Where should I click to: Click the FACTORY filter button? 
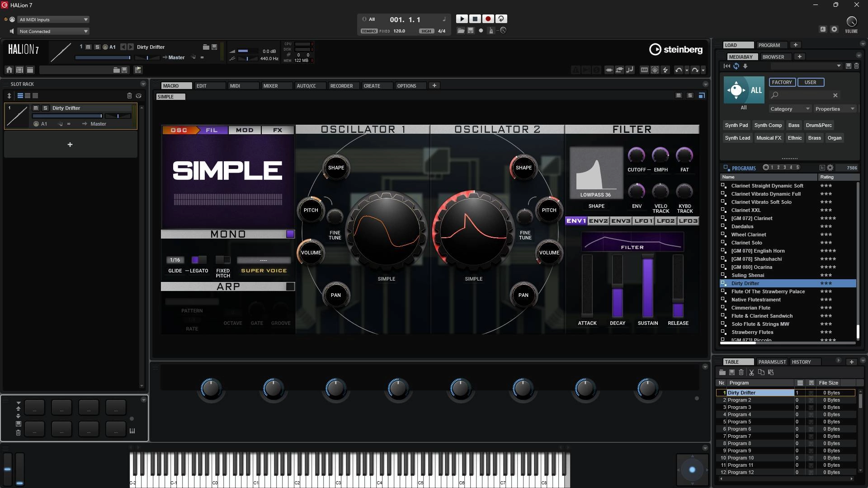(782, 82)
